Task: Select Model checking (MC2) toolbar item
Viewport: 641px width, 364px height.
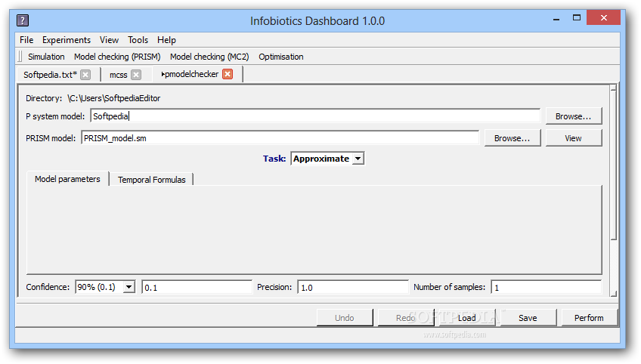Action: click(x=209, y=57)
